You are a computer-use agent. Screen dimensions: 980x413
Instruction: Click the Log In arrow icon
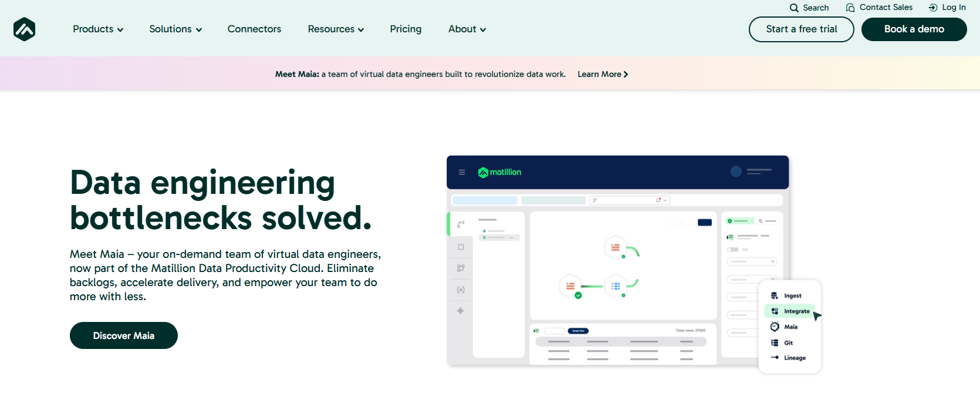point(933,8)
